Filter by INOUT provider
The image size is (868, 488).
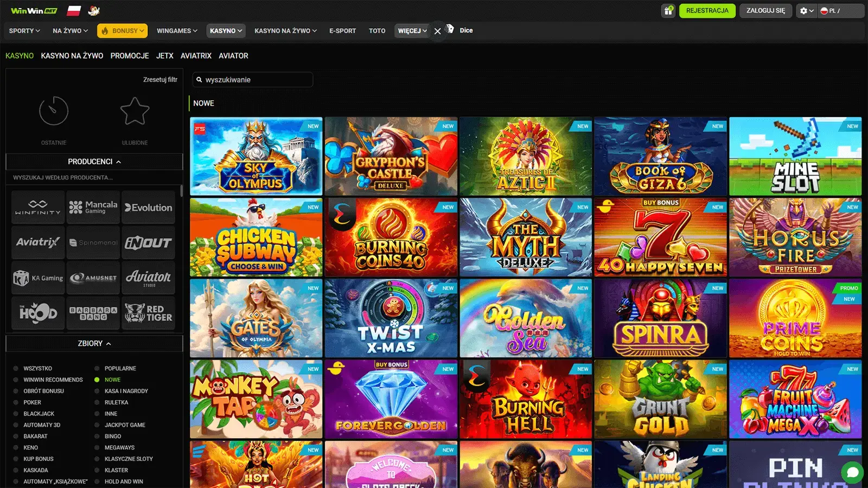coord(148,242)
